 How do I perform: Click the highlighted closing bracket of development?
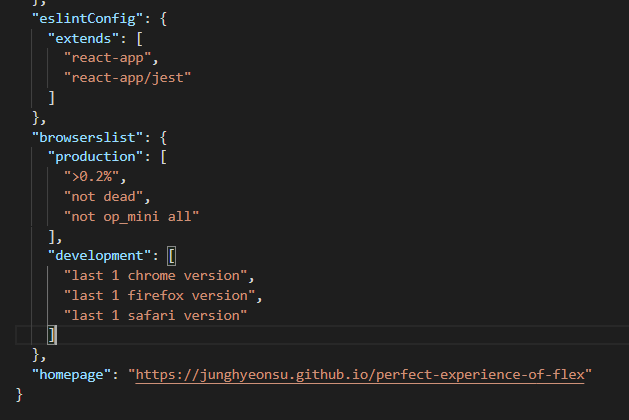pos(52,335)
